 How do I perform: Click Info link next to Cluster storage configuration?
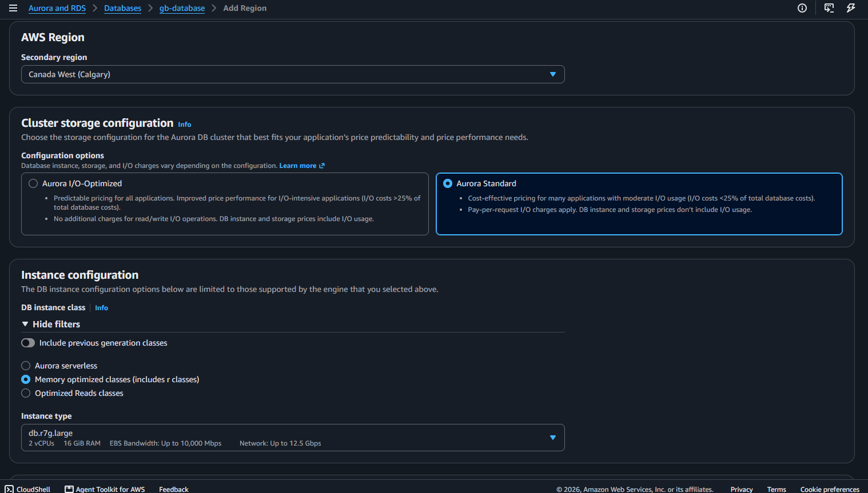click(x=184, y=125)
